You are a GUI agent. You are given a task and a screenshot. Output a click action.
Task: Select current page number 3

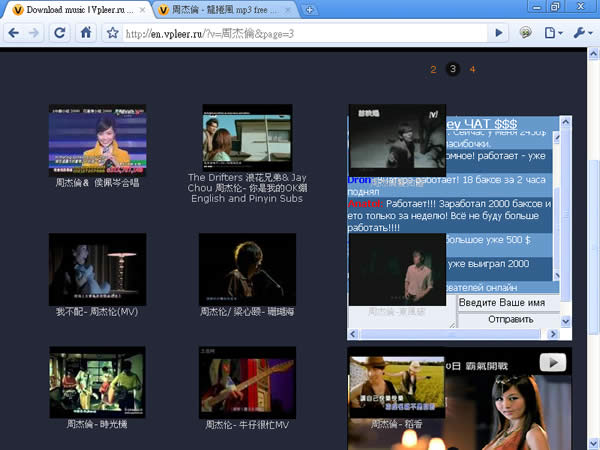(453, 69)
